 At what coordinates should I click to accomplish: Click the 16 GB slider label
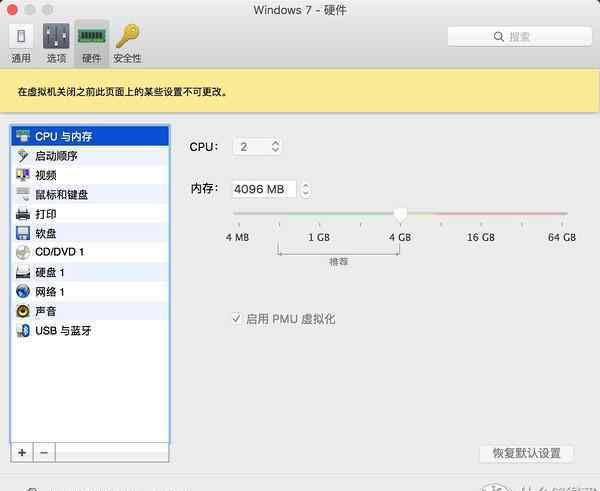(481, 237)
